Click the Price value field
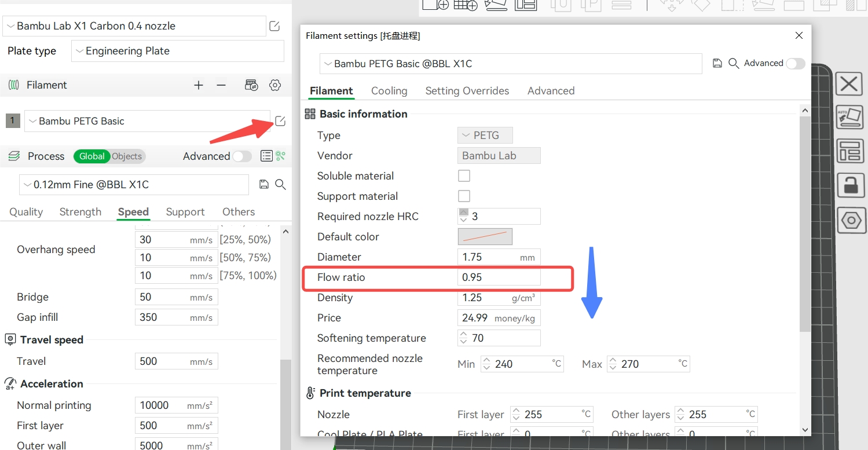Viewport: 868px width, 450px height. click(x=499, y=318)
